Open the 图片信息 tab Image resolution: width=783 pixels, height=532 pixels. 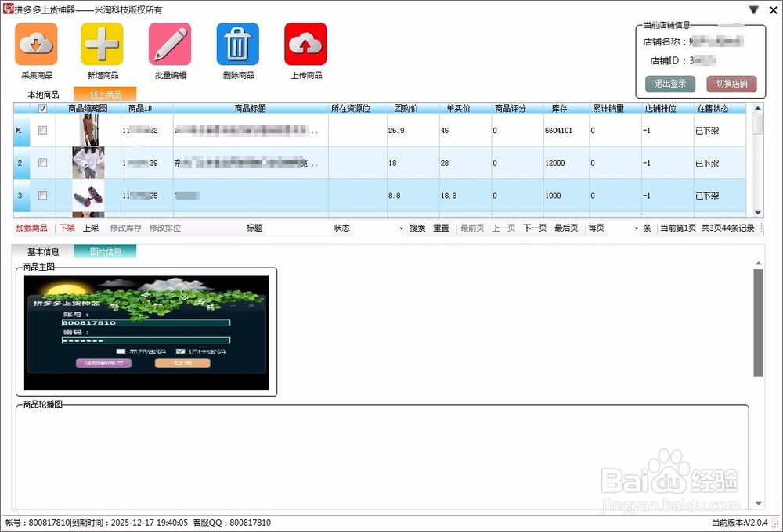click(x=106, y=252)
